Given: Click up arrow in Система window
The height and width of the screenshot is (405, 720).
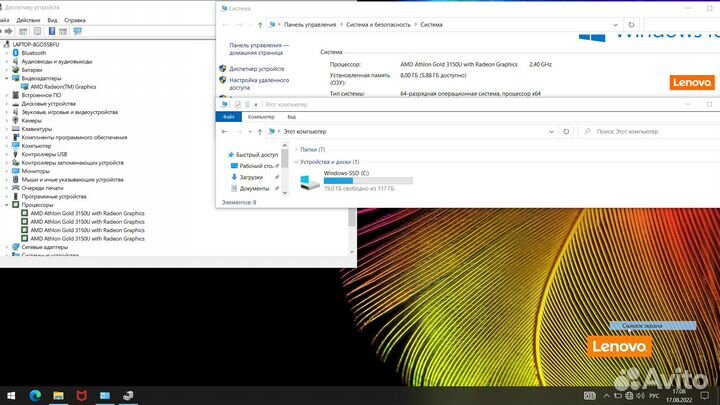Looking at the screenshot, I should click(260, 25).
